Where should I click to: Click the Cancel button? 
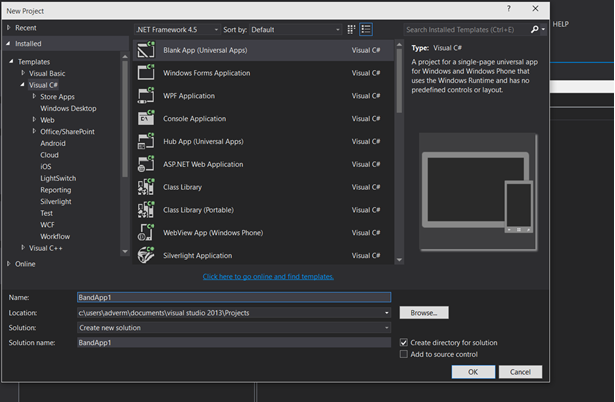[520, 372]
